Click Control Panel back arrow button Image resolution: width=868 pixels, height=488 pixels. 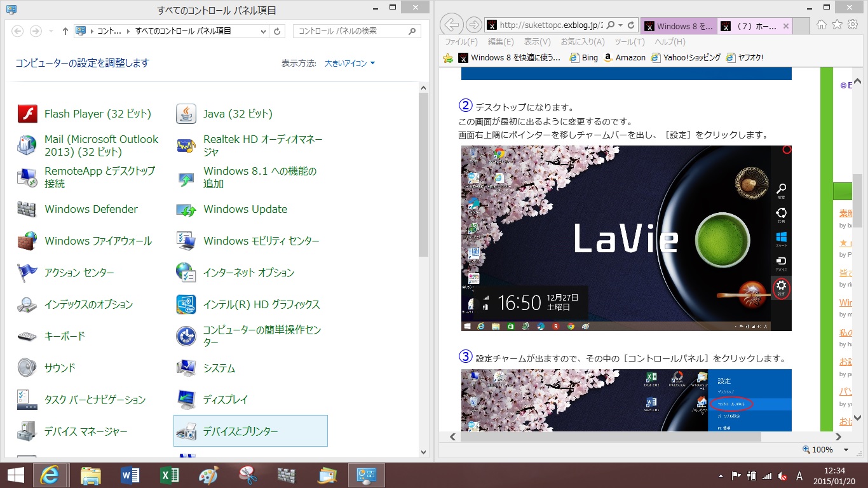18,31
